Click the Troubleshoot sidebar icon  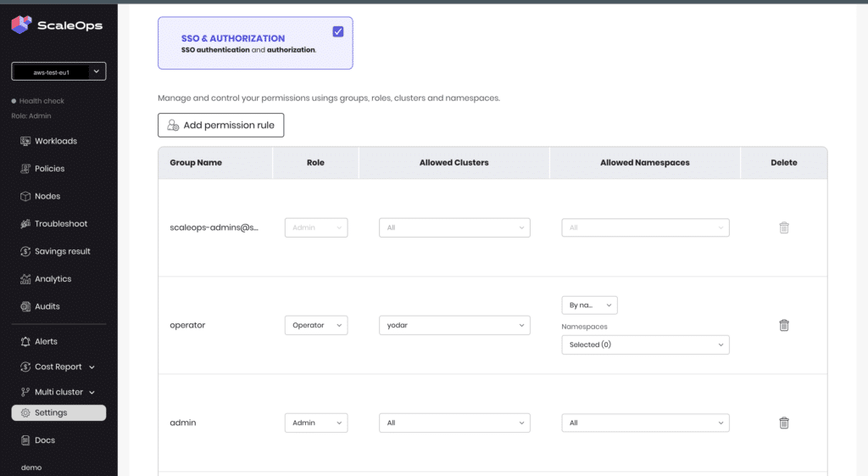click(25, 224)
